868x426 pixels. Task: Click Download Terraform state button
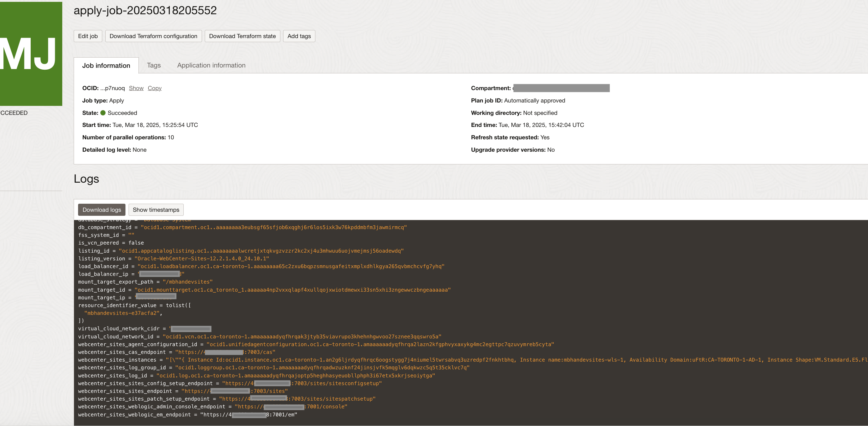(x=242, y=36)
